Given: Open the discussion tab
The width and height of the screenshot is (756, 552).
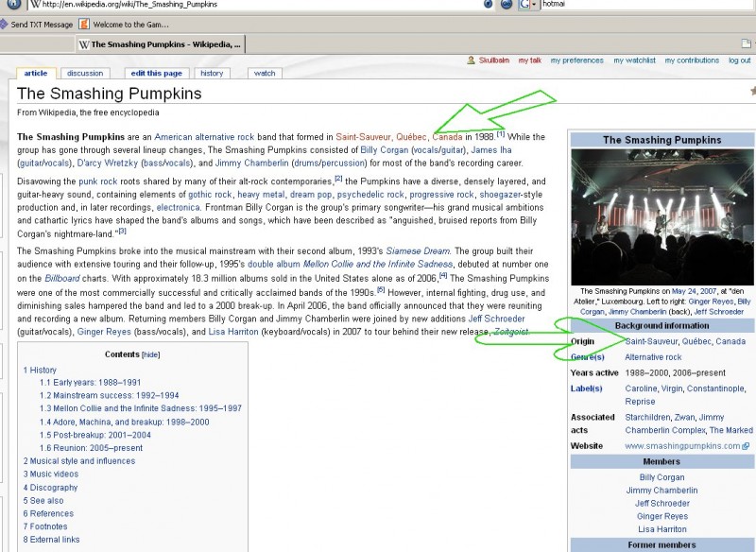Looking at the screenshot, I should [85, 74].
